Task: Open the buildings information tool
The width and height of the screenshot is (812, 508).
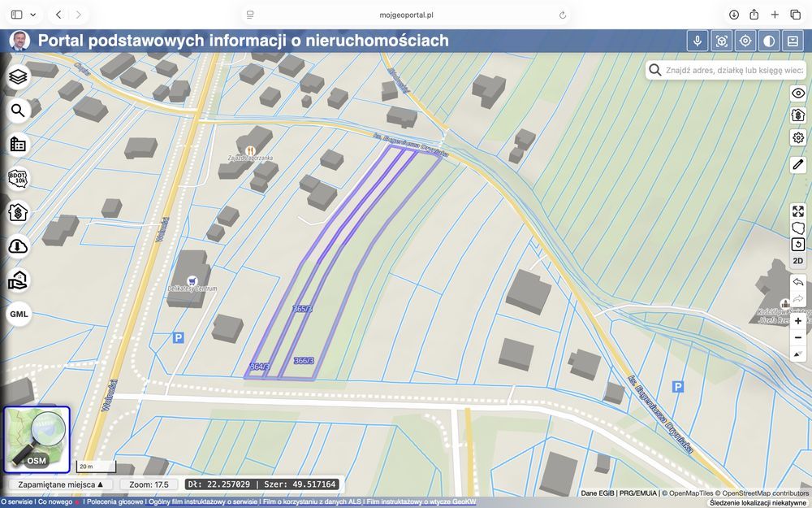Action: pyautogui.click(x=18, y=144)
